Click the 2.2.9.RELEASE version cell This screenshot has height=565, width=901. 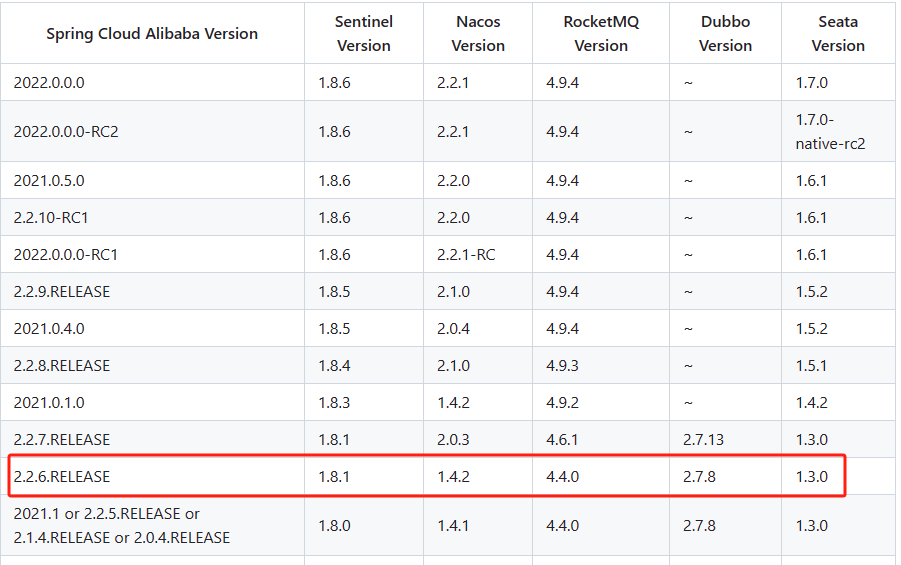pyautogui.click(x=152, y=291)
